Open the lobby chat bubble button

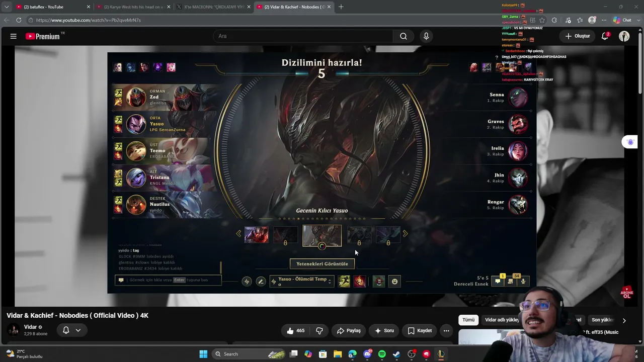498,282
